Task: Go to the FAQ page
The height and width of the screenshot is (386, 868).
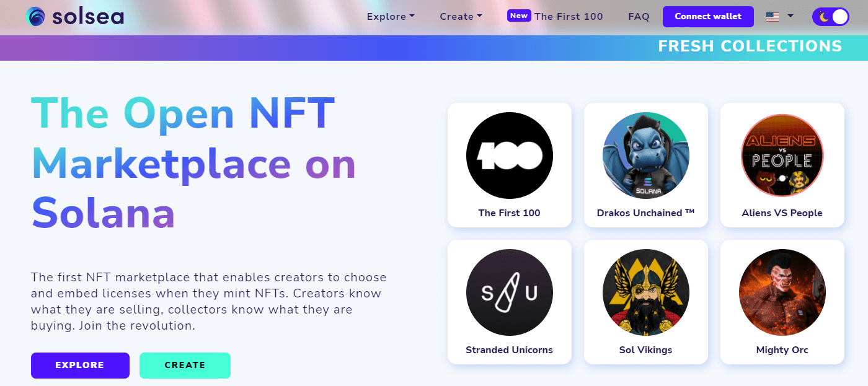Action: (639, 17)
